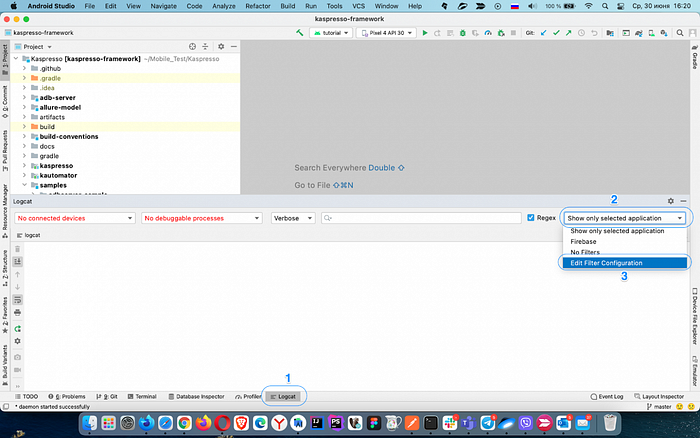Expand the adb-server folder
This screenshot has height=438, width=700.
point(24,97)
